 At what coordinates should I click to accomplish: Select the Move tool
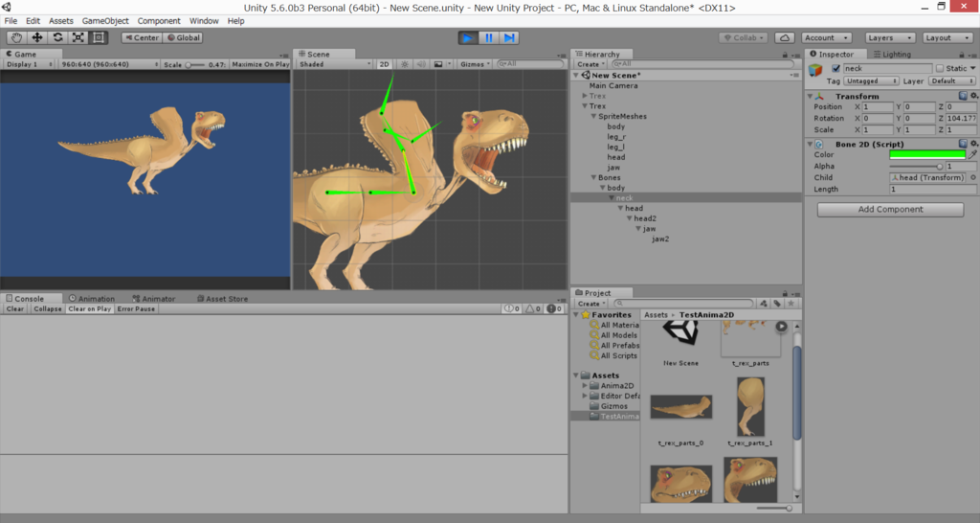(x=37, y=37)
